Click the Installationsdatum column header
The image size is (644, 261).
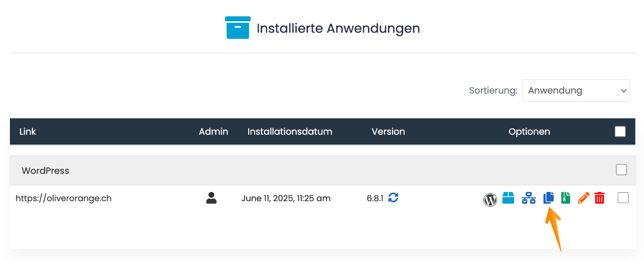(x=290, y=132)
